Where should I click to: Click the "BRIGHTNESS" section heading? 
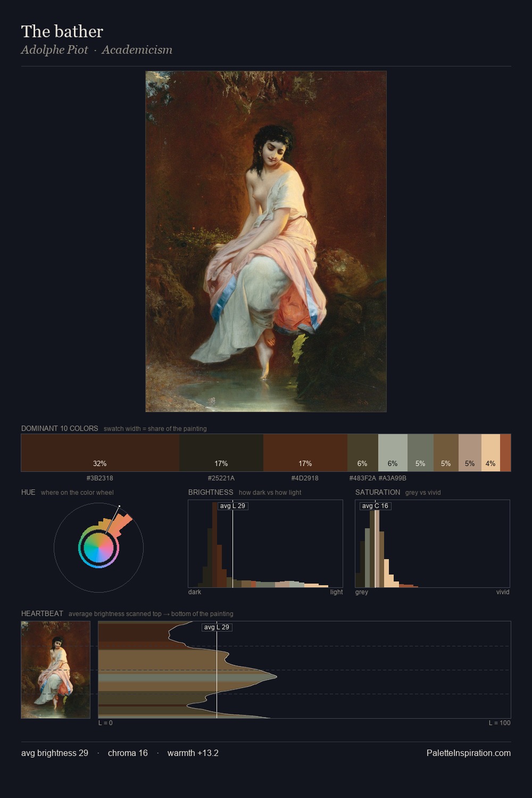[x=211, y=492]
